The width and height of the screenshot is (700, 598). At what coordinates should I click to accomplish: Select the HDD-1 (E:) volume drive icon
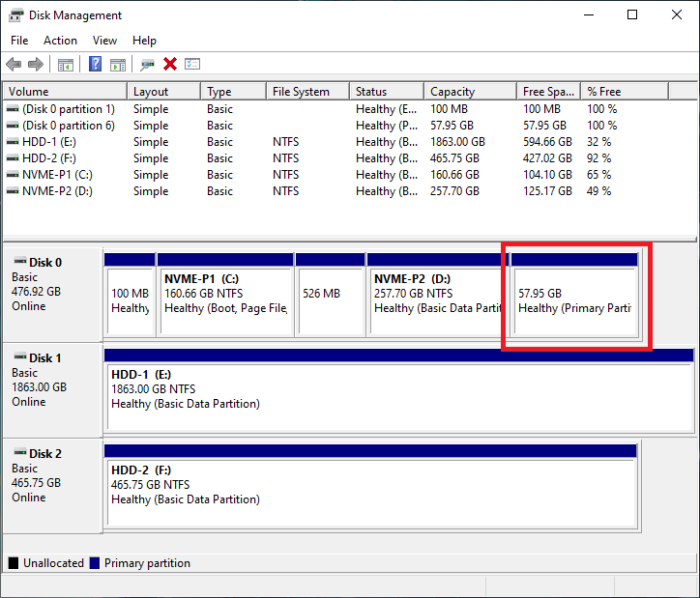pos(13,142)
